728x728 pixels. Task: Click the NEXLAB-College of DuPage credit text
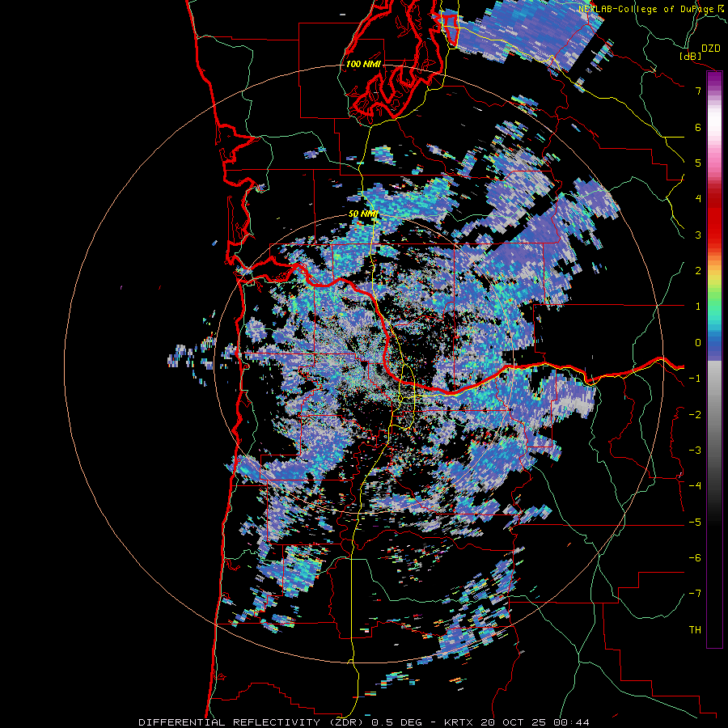coord(645,9)
